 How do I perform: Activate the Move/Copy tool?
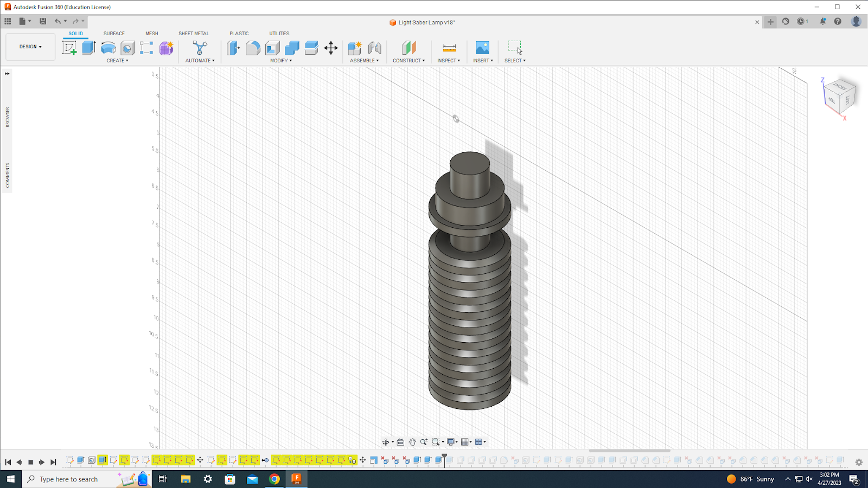pos(331,48)
